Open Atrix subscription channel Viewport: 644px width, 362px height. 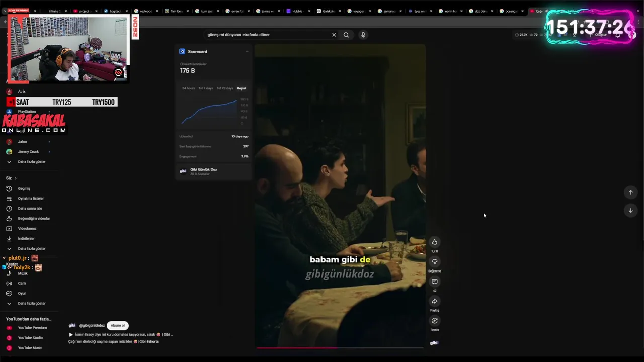(x=21, y=92)
